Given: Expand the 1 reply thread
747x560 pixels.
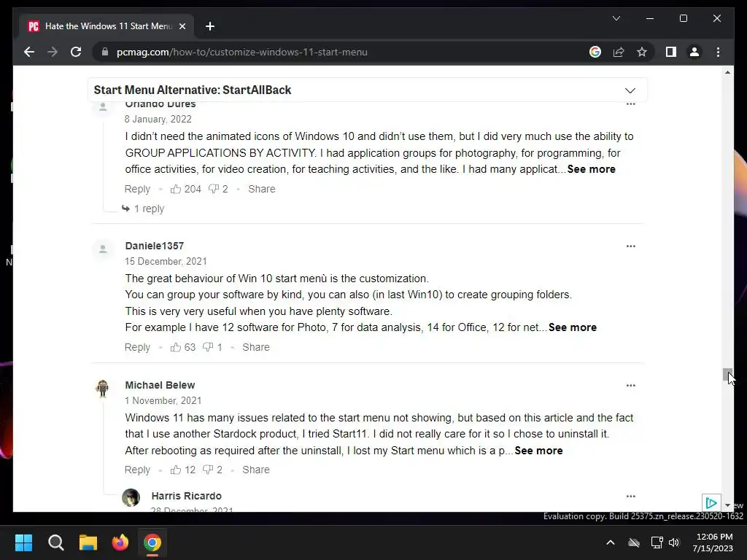Looking at the screenshot, I should point(143,209).
